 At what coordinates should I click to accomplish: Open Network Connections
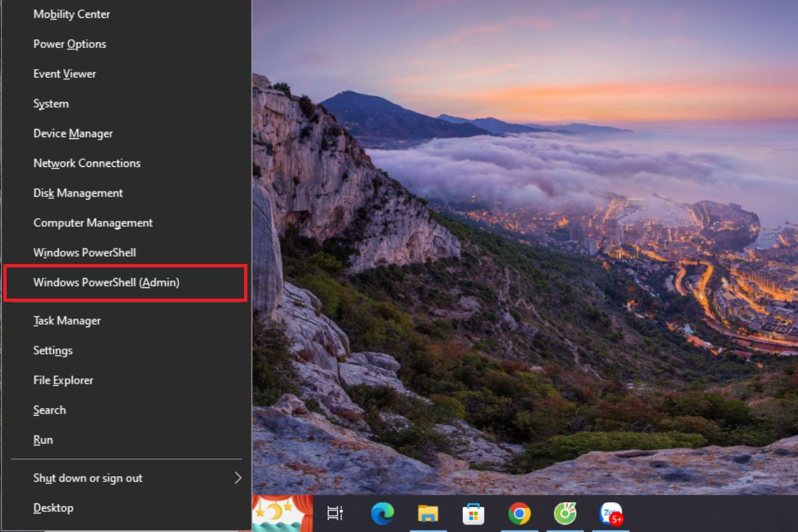(x=126, y=164)
